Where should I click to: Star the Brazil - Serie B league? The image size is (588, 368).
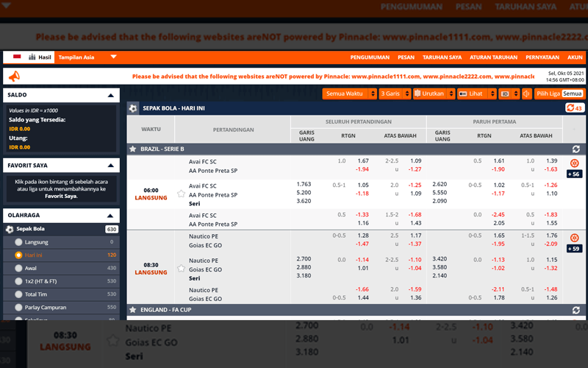point(133,149)
